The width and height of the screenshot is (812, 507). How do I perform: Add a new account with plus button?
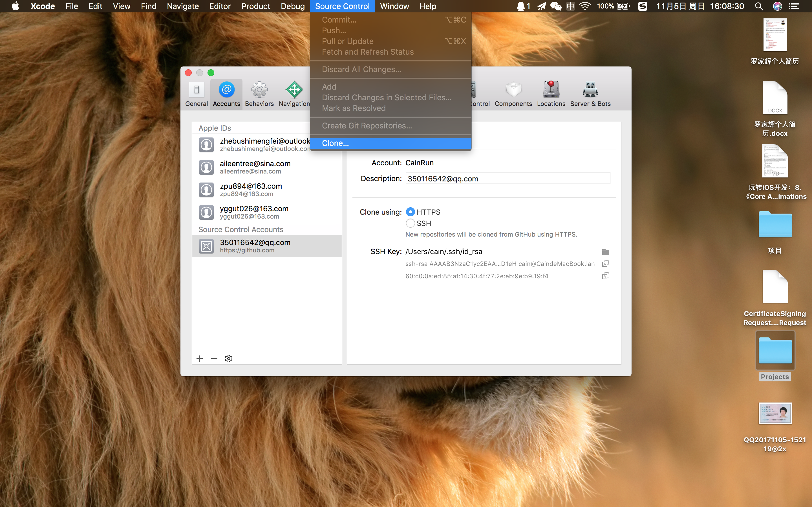[200, 359]
